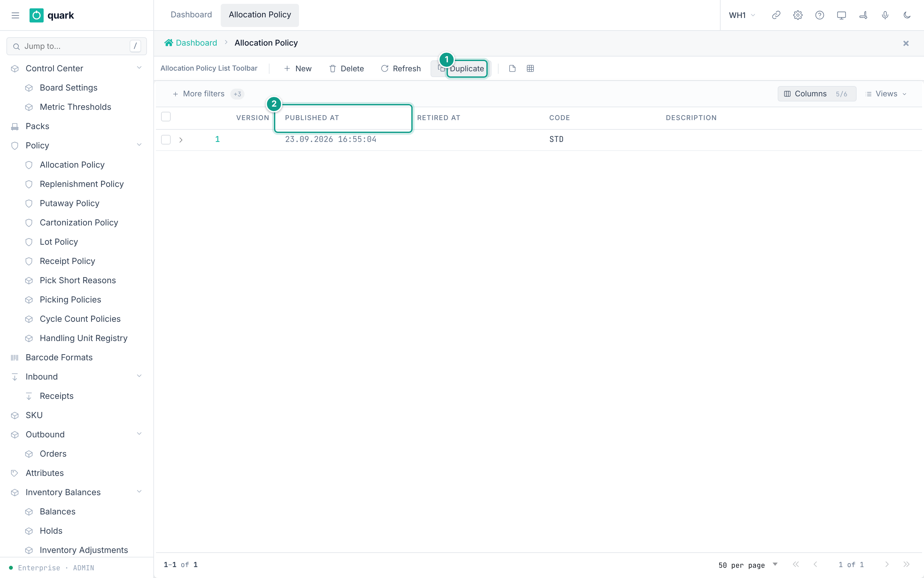Click the grid table icon in toolbar
The width and height of the screenshot is (924, 578).
point(530,68)
